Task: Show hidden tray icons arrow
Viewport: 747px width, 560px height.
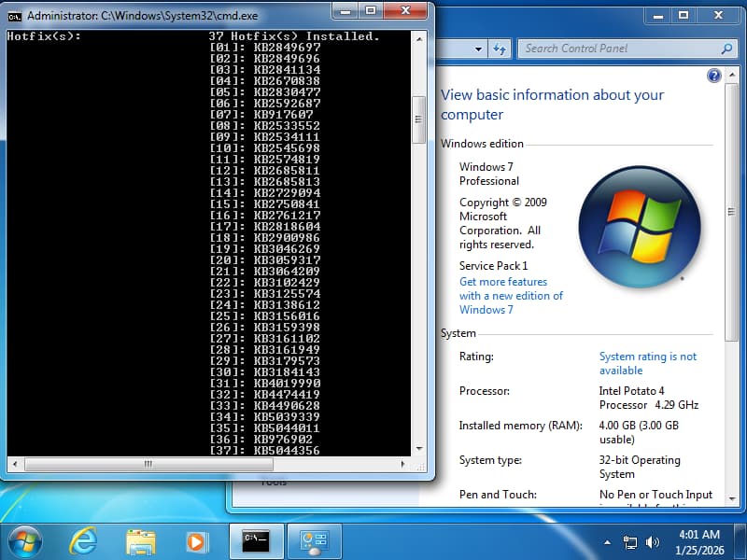Action: tap(607, 542)
